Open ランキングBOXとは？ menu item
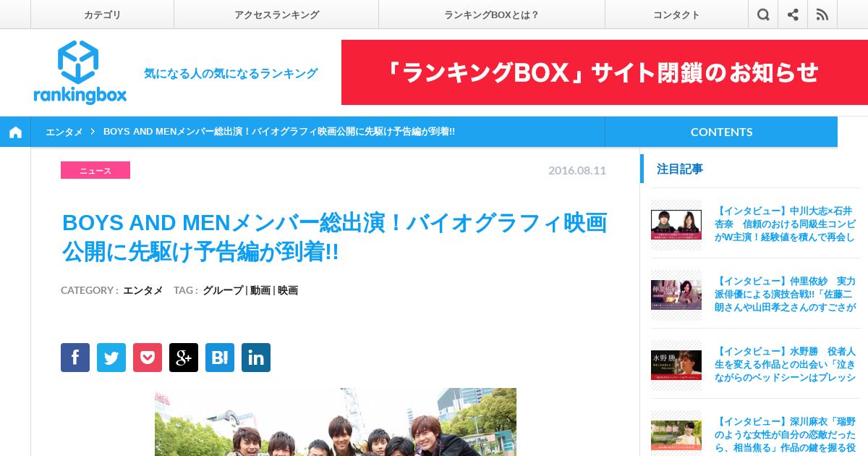The height and width of the screenshot is (456, 868). click(x=492, y=14)
